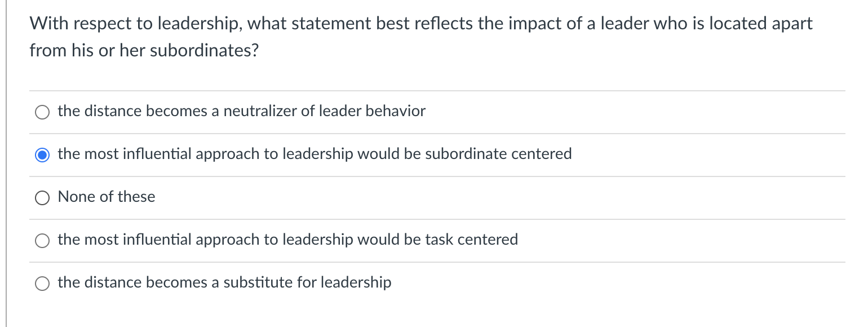Viewport: 868px width, 327px height.
Task: Click the answer text 'the distance becomes a neutralizer of leader behavior'
Action: (241, 111)
